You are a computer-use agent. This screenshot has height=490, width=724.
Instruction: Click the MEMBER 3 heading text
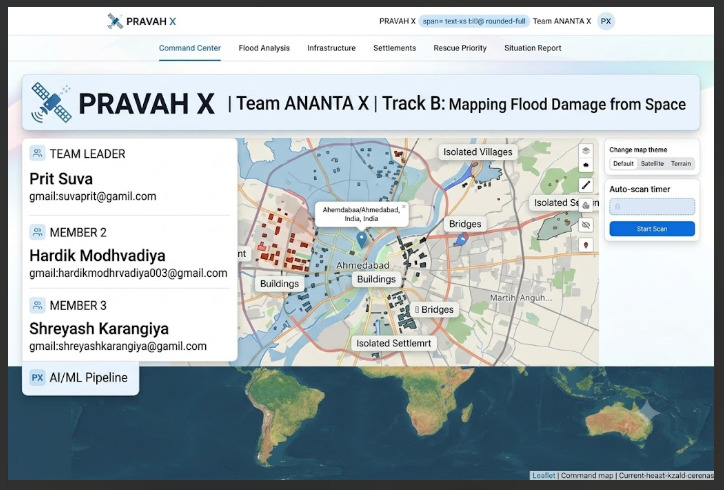click(78, 306)
